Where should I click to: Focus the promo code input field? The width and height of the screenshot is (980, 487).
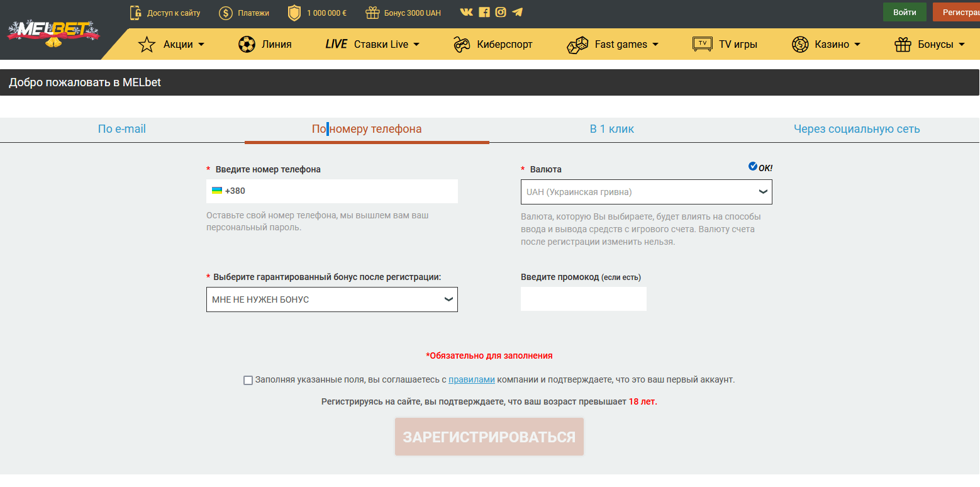click(x=584, y=299)
